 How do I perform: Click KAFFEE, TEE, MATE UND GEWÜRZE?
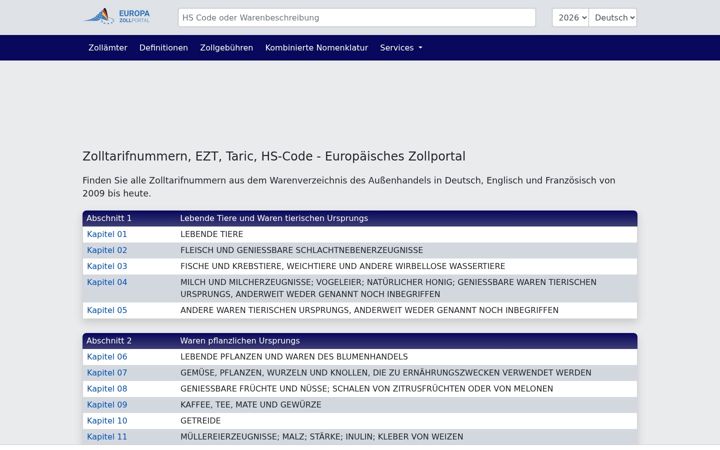pos(251,405)
